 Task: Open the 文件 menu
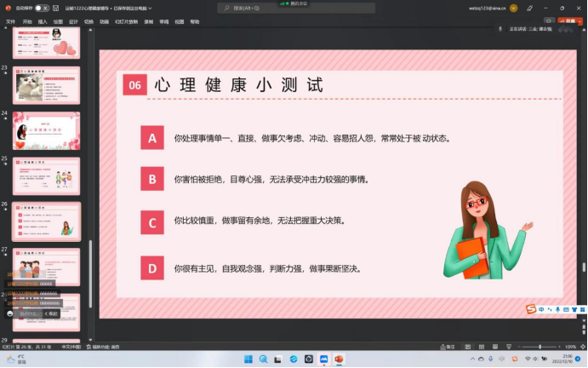10,21
